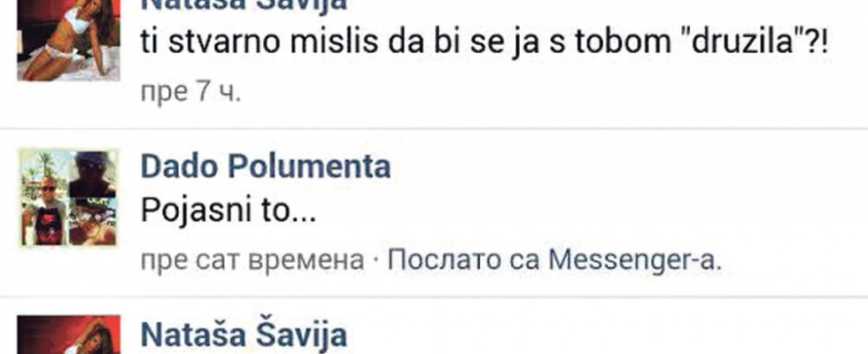The image size is (868, 354).
Task: Click the bikini profile photo at top
Action: point(69,41)
